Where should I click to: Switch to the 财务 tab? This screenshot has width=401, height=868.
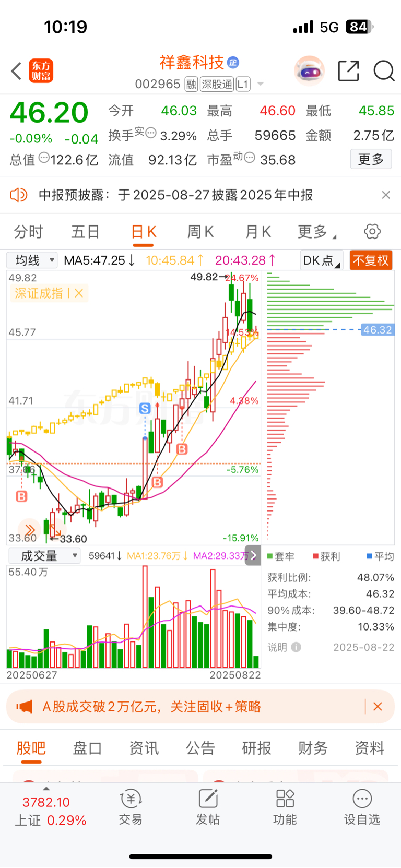click(x=313, y=748)
